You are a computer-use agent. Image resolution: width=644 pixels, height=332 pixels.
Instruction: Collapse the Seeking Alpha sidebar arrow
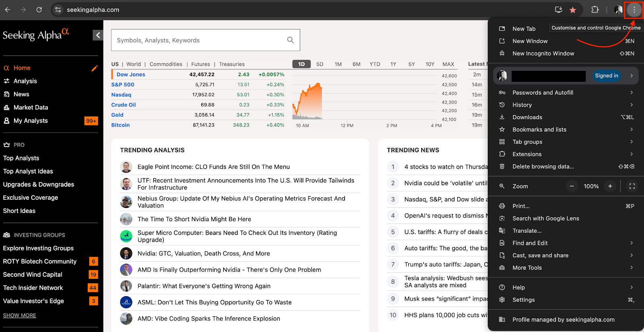click(x=98, y=35)
